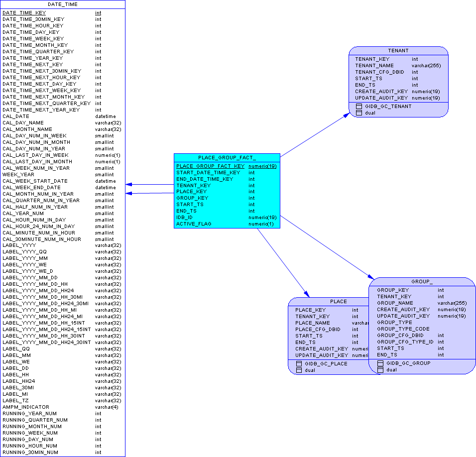Click the LABEL_YYYY_QQ column
This screenshot has height=457, width=476.
[x=24, y=252]
